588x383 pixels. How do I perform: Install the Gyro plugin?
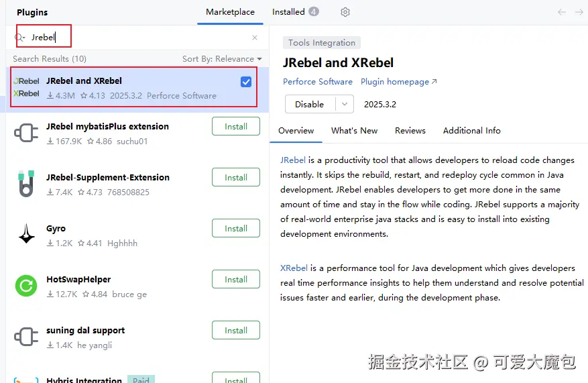coord(236,229)
